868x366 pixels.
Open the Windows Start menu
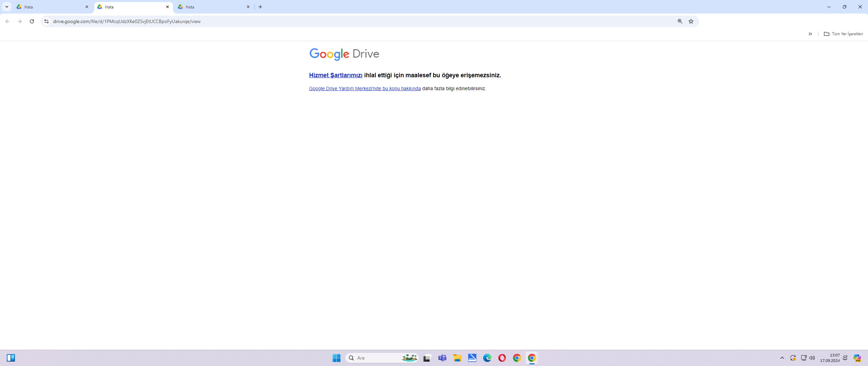click(336, 358)
